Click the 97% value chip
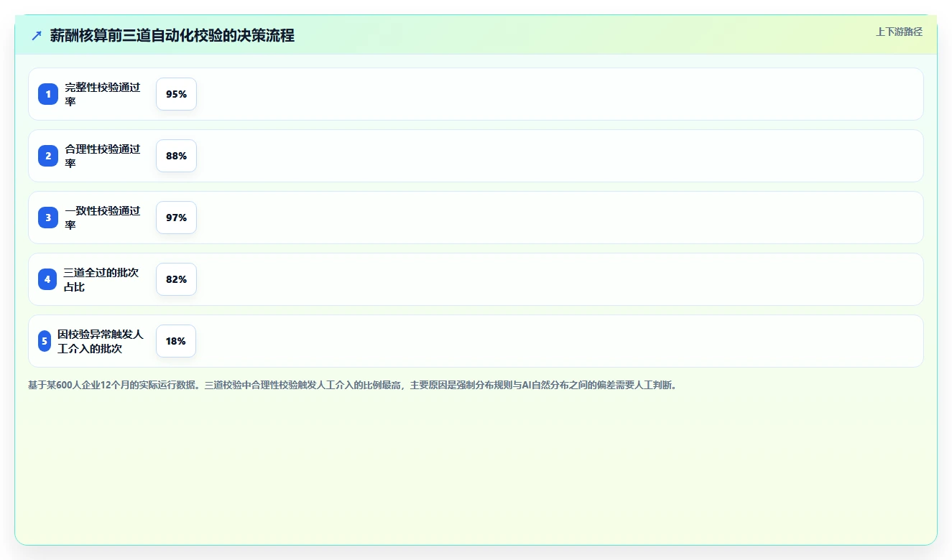This screenshot has height=560, width=952. [176, 218]
